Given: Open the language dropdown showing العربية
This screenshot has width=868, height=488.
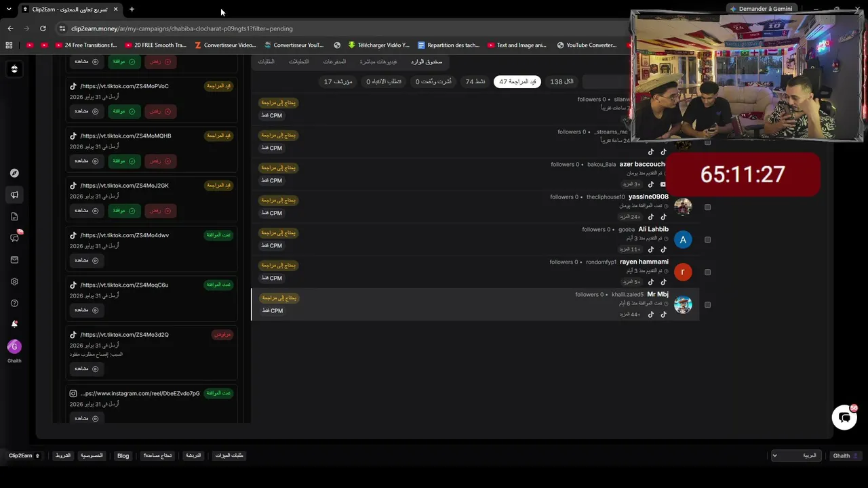Looking at the screenshot, I should tap(796, 455).
